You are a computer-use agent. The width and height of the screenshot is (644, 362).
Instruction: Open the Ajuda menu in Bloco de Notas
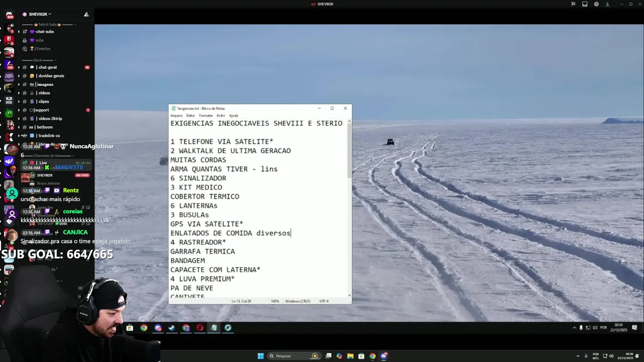[233, 116]
